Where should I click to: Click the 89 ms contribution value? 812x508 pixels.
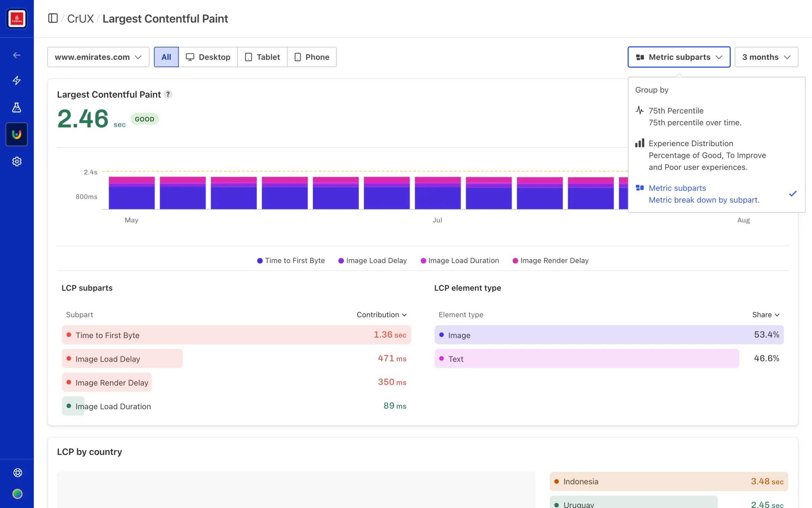tap(395, 406)
